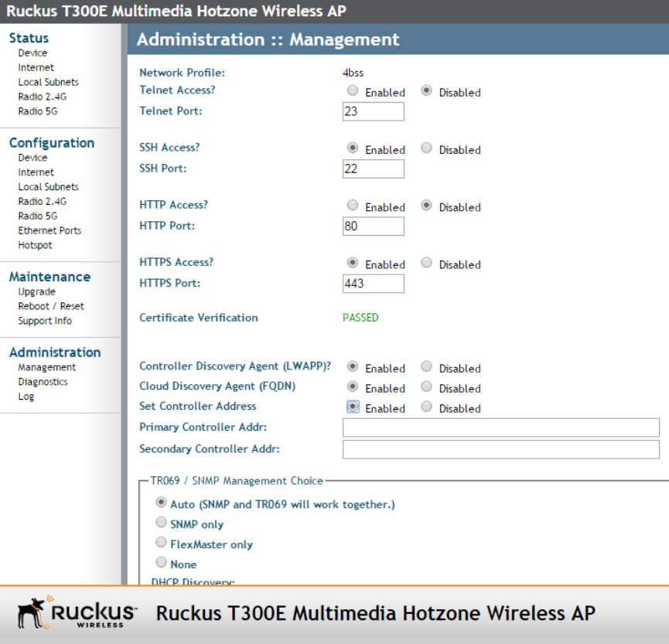Open Administration Management page

pos(46,367)
